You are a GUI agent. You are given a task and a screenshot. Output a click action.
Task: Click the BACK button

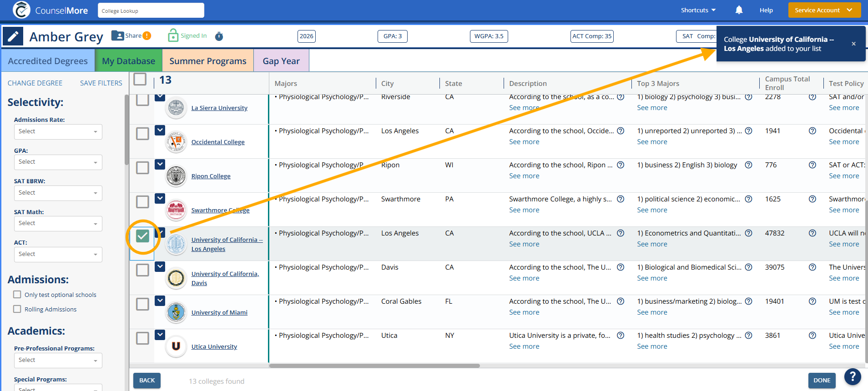point(147,381)
